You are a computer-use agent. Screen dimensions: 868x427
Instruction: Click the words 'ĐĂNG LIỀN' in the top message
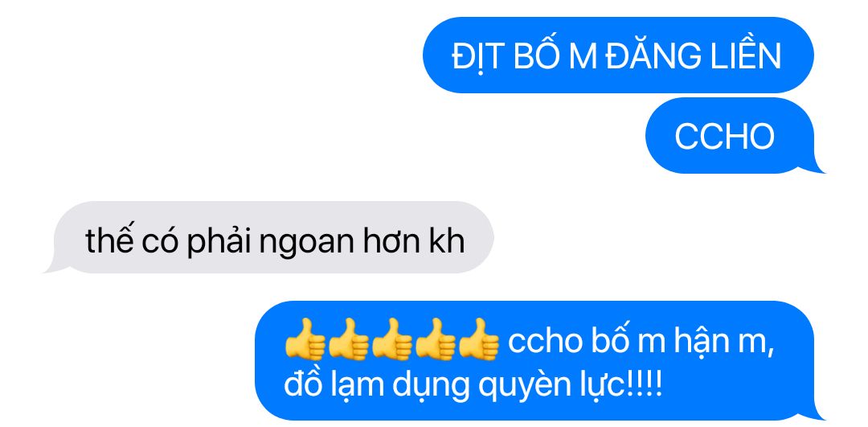pos(692,55)
